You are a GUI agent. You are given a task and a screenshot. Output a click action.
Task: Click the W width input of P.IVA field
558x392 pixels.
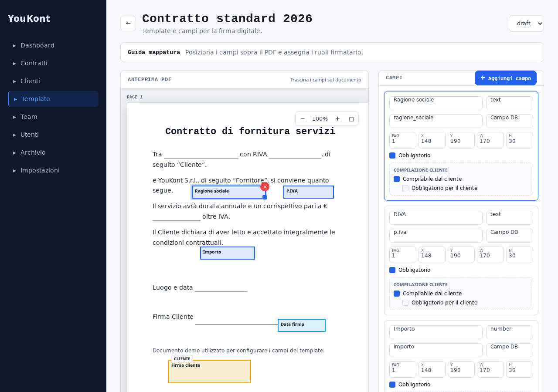pyautogui.click(x=490, y=255)
